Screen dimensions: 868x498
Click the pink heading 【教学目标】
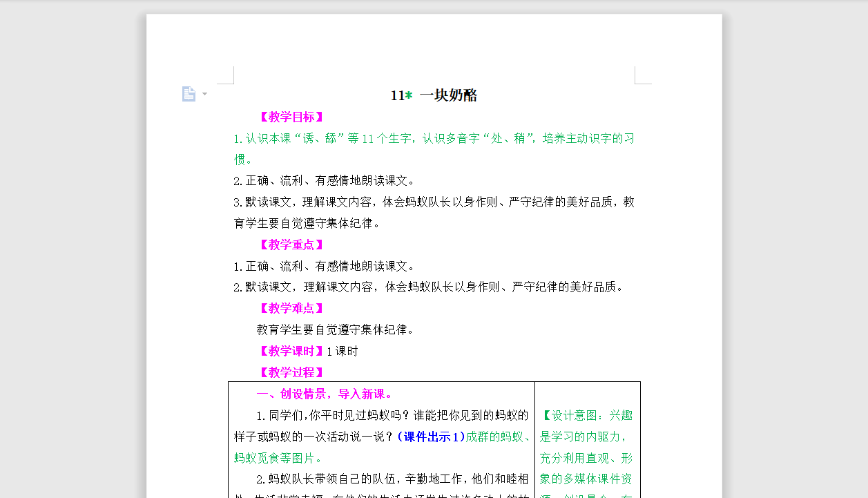pyautogui.click(x=291, y=116)
